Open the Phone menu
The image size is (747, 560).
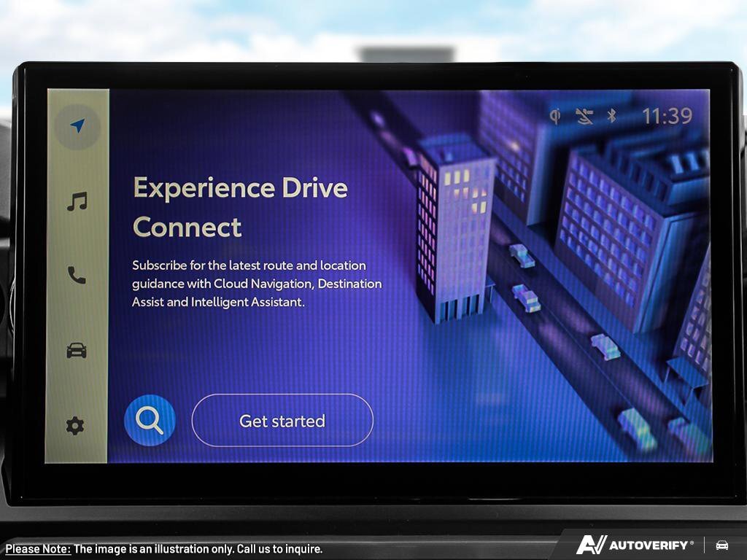coord(77,275)
